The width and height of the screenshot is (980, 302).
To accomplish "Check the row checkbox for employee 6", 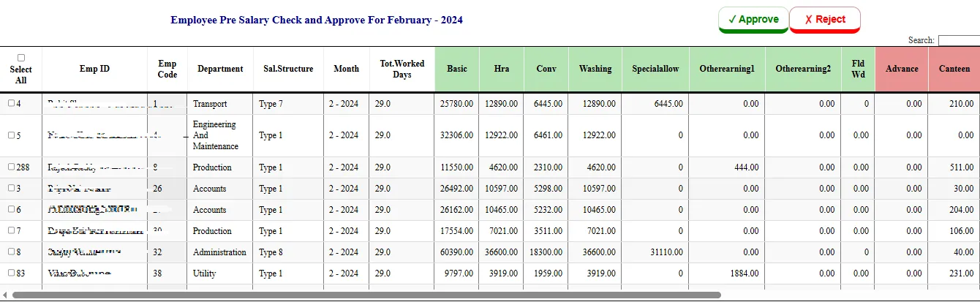I will pyautogui.click(x=11, y=210).
